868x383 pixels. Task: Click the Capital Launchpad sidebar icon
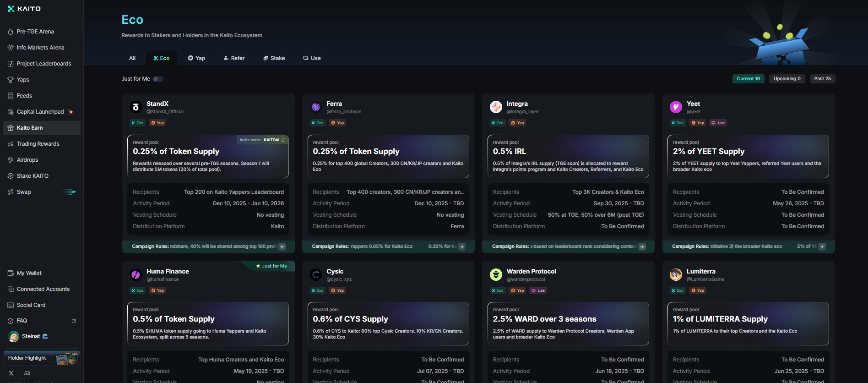[x=11, y=112]
